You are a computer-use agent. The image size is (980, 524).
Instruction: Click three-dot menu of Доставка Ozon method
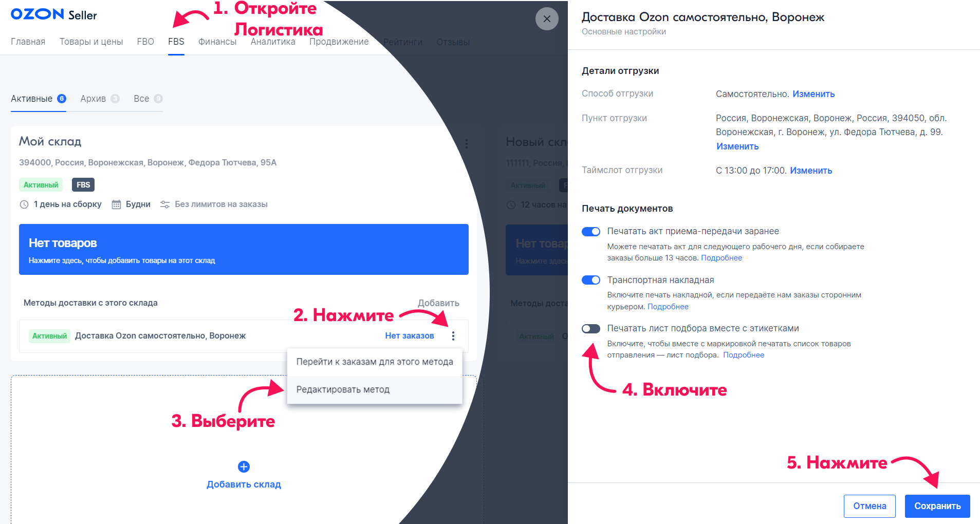[x=453, y=336]
